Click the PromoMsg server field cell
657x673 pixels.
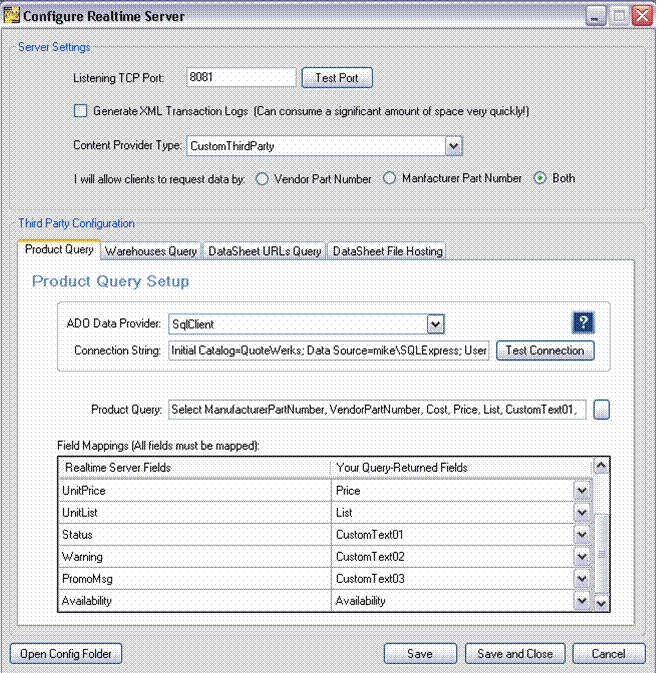pos(195,579)
